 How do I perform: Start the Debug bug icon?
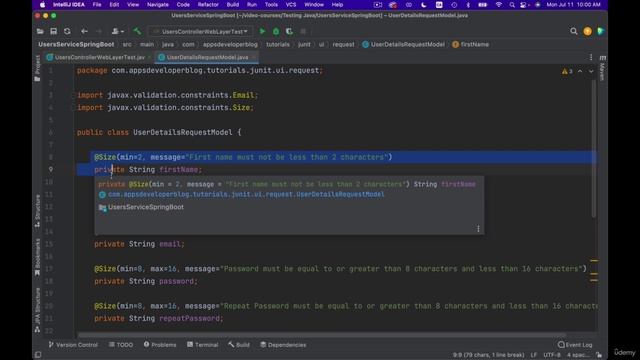pos(276,31)
